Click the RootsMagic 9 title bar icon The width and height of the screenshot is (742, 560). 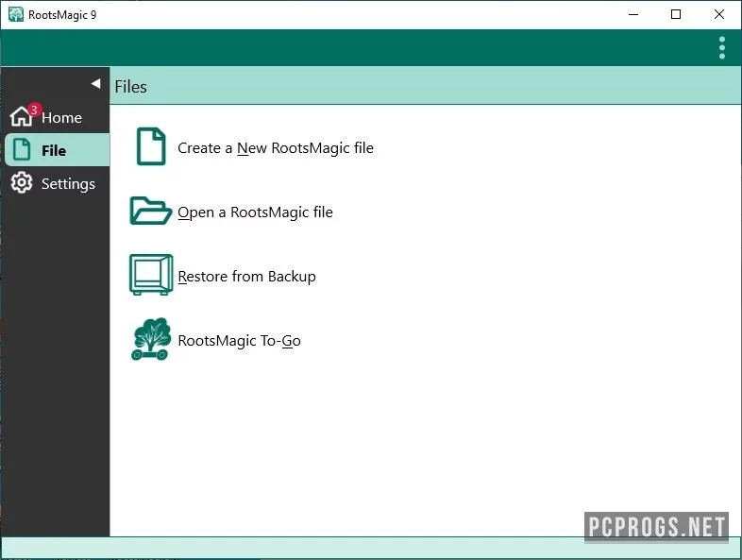pyautogui.click(x=16, y=14)
